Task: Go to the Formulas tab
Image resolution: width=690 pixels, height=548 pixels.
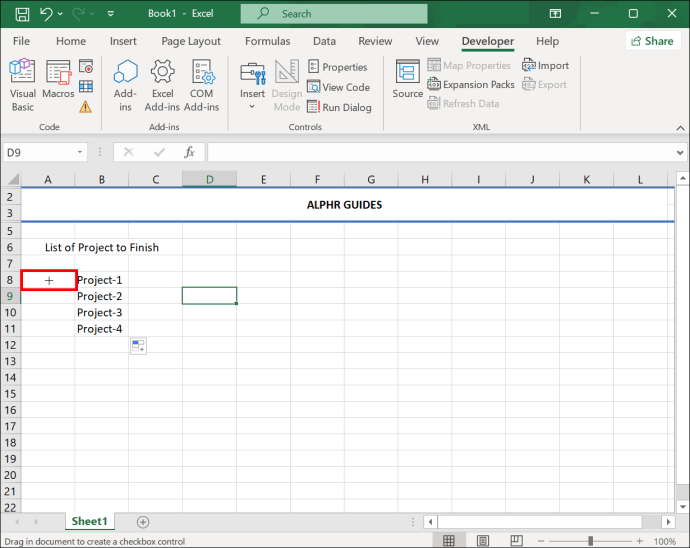Action: coord(268,41)
